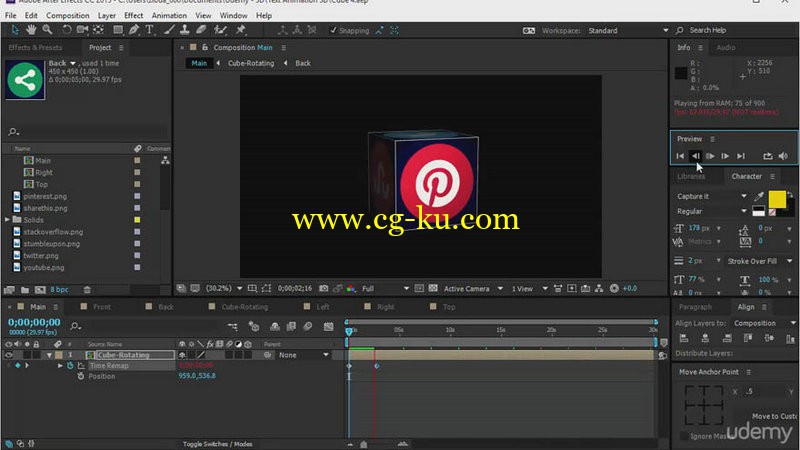
Task: Switch to the Cube-Rotating timeline tab
Action: pyautogui.click(x=244, y=307)
